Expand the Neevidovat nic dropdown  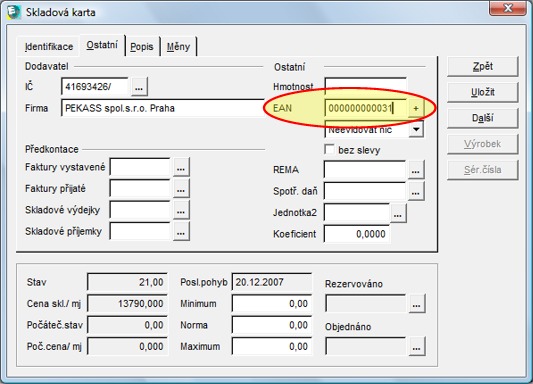tap(416, 129)
